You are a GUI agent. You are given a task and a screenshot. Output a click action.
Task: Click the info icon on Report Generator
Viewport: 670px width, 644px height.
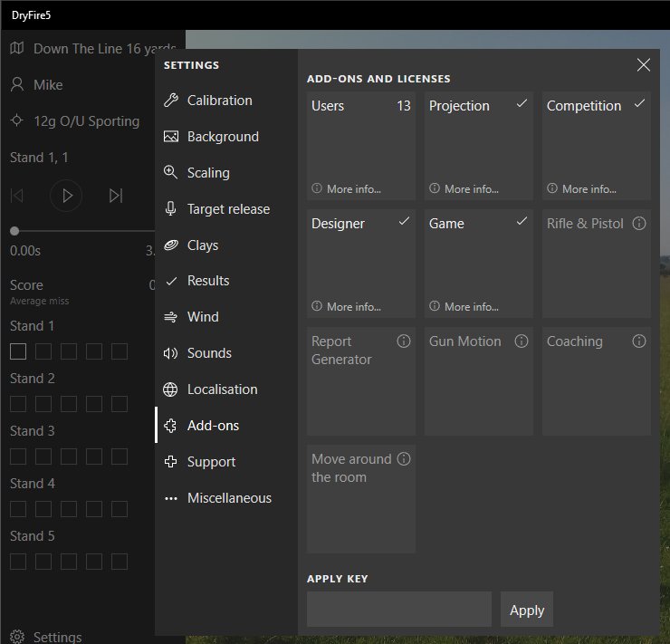404,341
